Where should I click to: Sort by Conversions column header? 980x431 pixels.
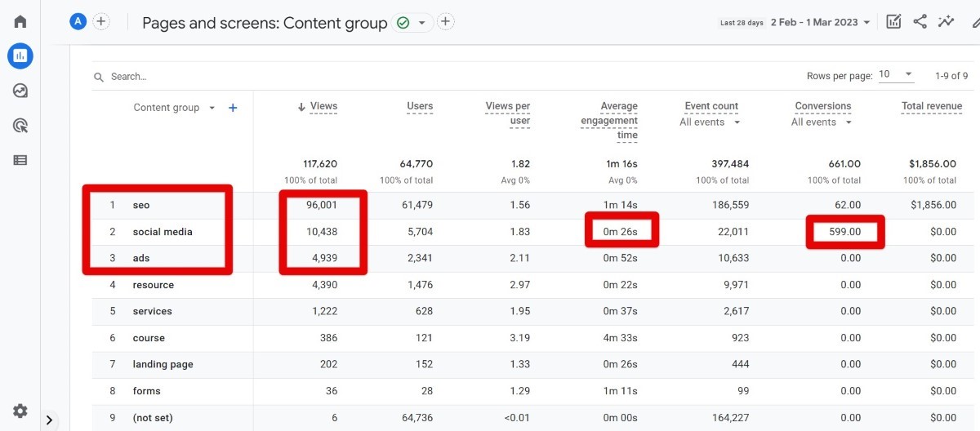(823, 106)
